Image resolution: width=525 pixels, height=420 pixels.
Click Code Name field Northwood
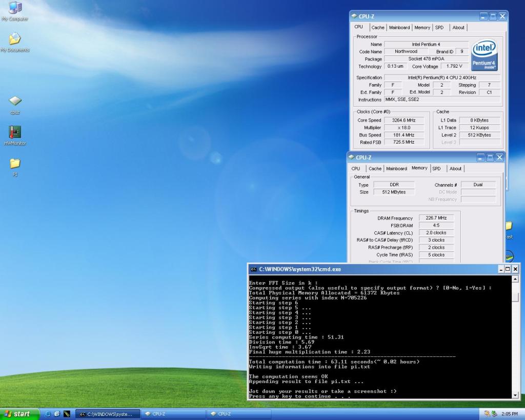point(406,52)
